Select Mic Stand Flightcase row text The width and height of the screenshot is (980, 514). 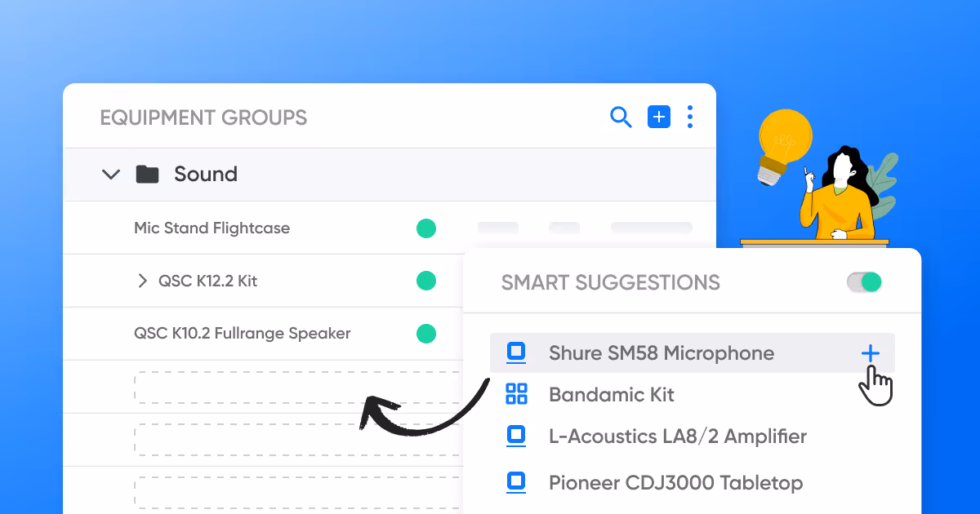[212, 228]
